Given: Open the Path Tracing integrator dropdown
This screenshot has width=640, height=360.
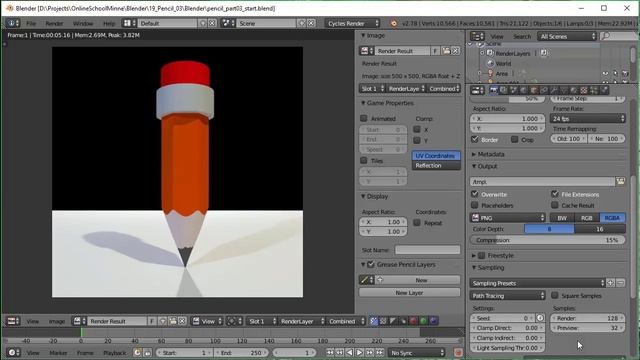Looking at the screenshot, I should click(508, 295).
